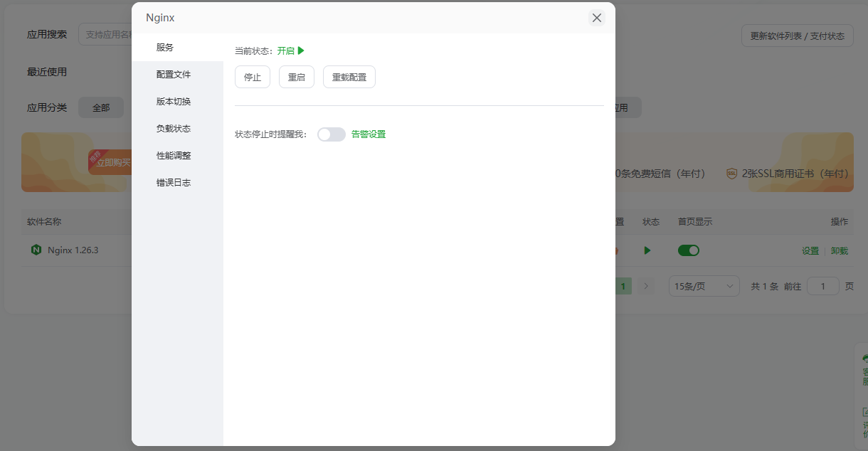The height and width of the screenshot is (451, 868).
Task: Click the green running arrow in the 状态 column
Action: coord(647,250)
